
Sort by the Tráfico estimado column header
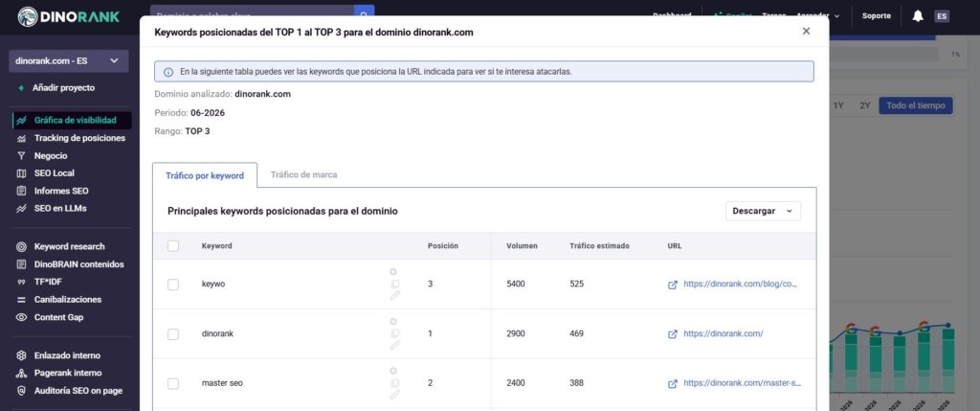pyautogui.click(x=599, y=246)
